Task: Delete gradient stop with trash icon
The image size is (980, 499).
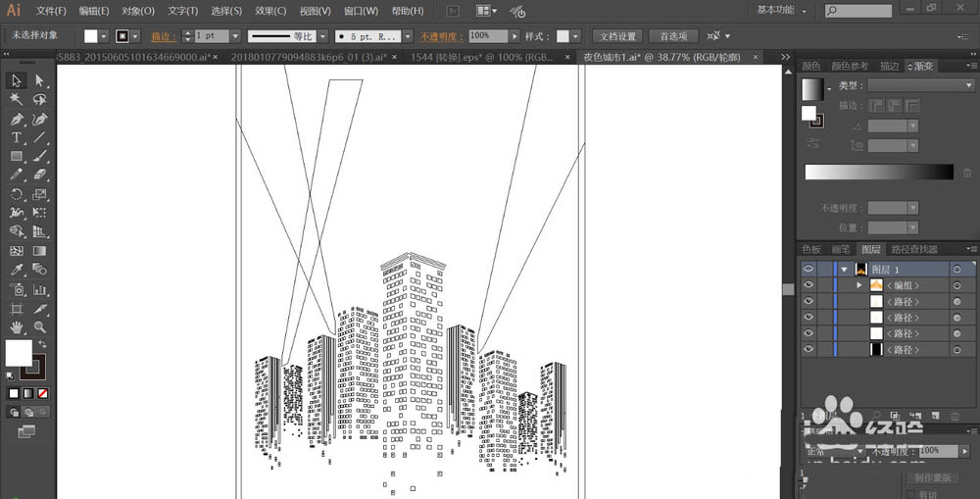Action: click(x=967, y=173)
